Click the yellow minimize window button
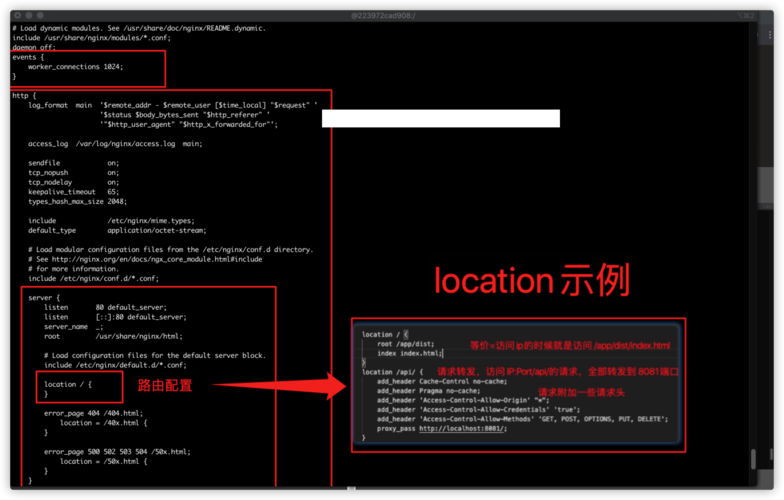The height and width of the screenshot is (500, 784). click(x=29, y=16)
